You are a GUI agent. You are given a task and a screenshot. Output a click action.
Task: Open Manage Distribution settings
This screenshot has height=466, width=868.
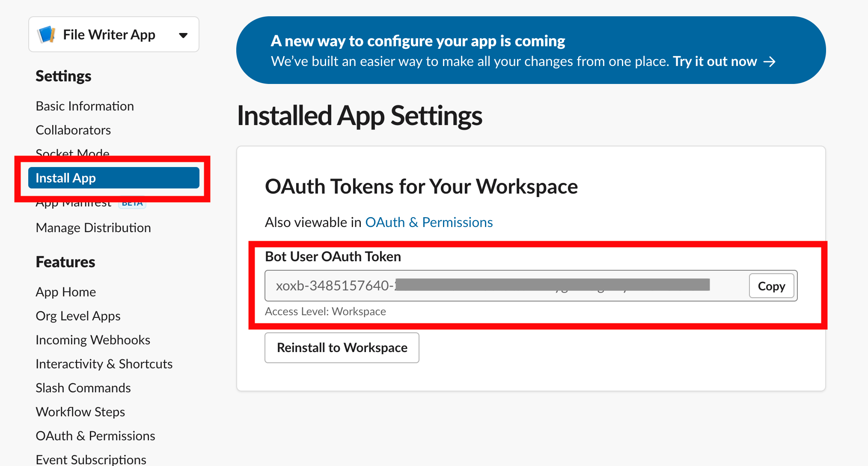pyautogui.click(x=93, y=228)
